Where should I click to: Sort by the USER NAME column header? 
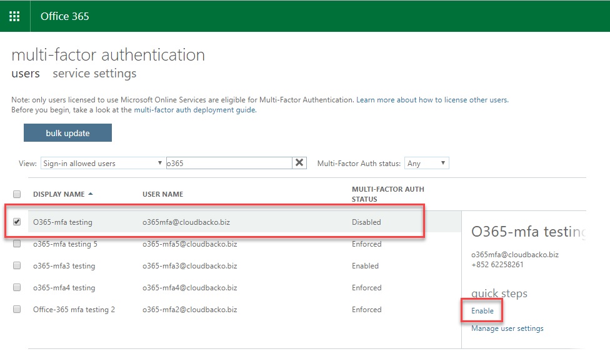162,194
